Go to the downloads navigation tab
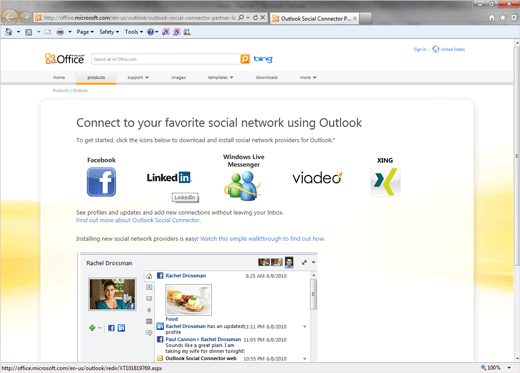Image resolution: width=520 pixels, height=373 pixels. point(267,77)
